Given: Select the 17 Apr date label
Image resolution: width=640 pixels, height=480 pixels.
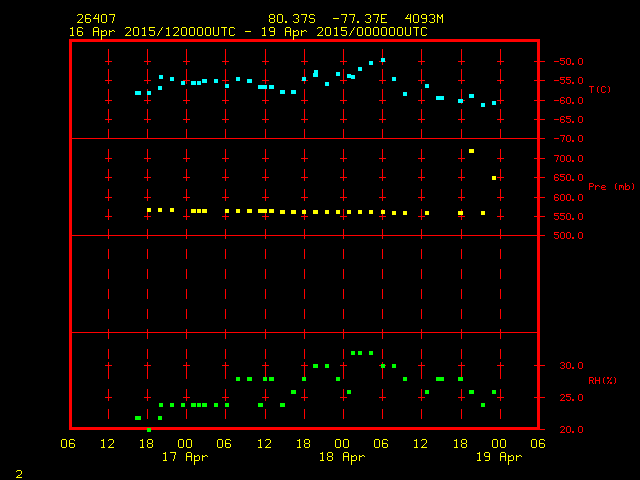Looking at the screenshot, I should (x=184, y=457).
